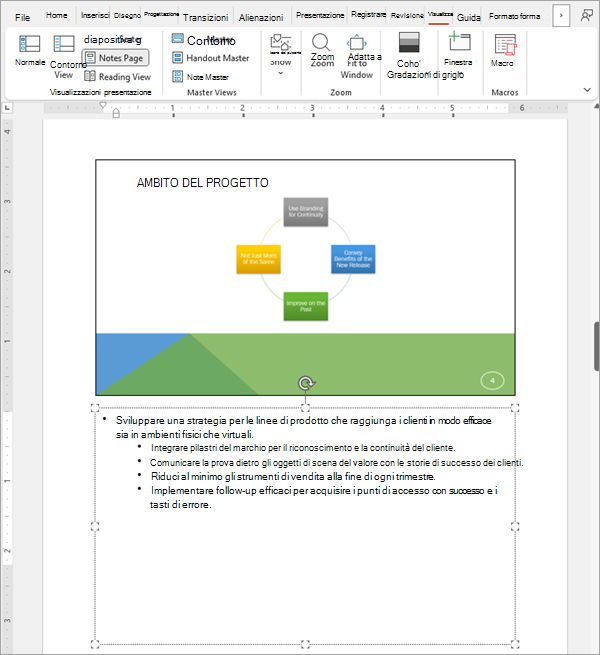This screenshot has height=655, width=600.
Task: Open the slide master view icon
Action: (178, 38)
